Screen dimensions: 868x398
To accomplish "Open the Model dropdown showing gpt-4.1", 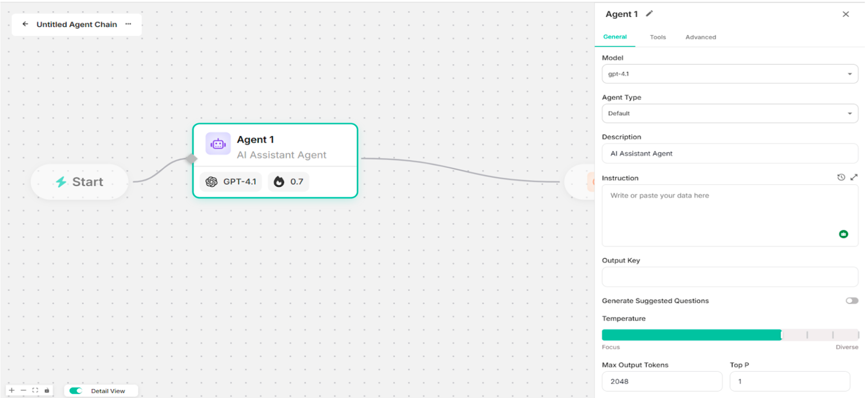I will tap(730, 74).
